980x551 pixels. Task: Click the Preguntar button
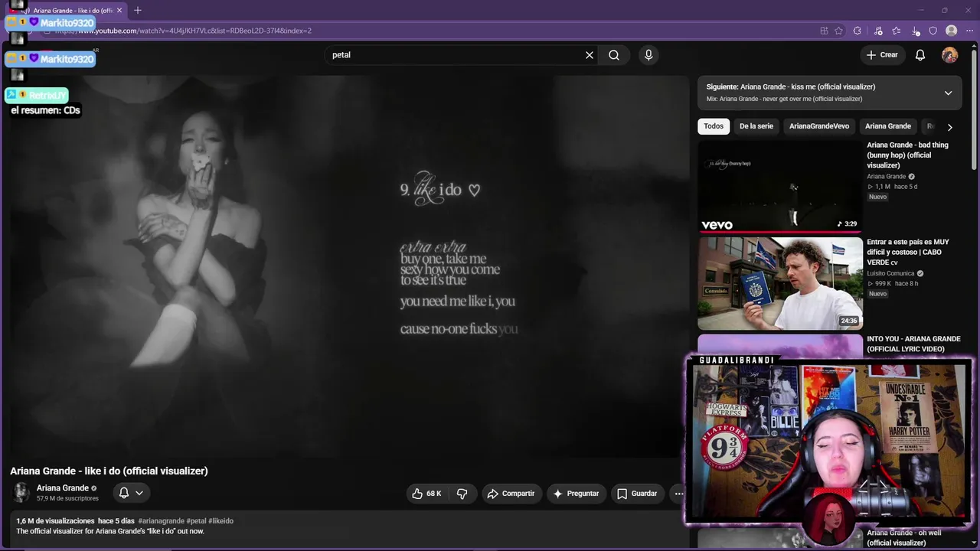(576, 494)
